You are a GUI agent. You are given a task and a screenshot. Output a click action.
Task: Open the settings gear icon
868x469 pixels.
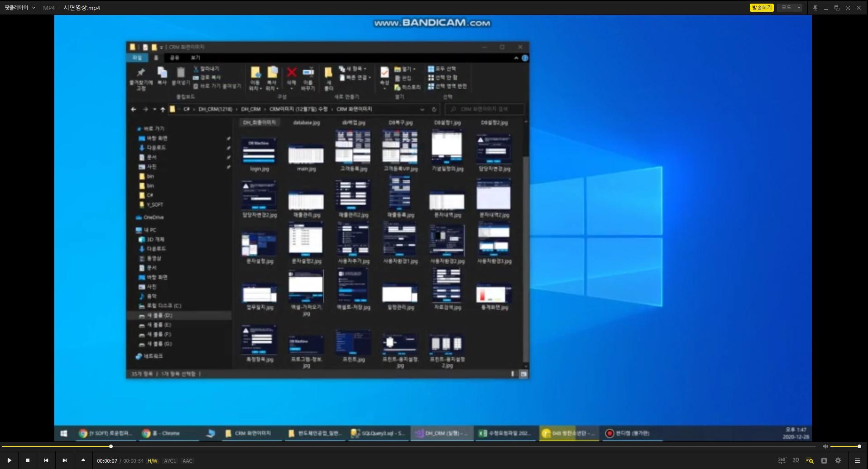click(x=838, y=460)
